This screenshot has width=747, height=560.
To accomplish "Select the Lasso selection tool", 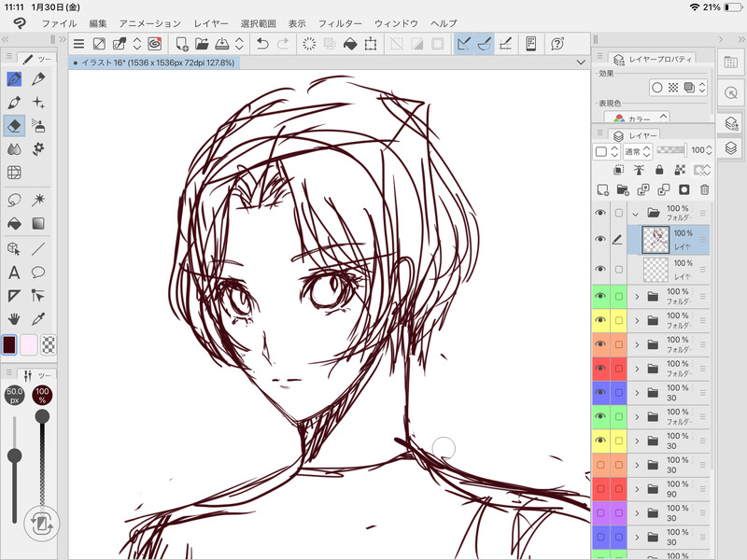I will point(14,200).
